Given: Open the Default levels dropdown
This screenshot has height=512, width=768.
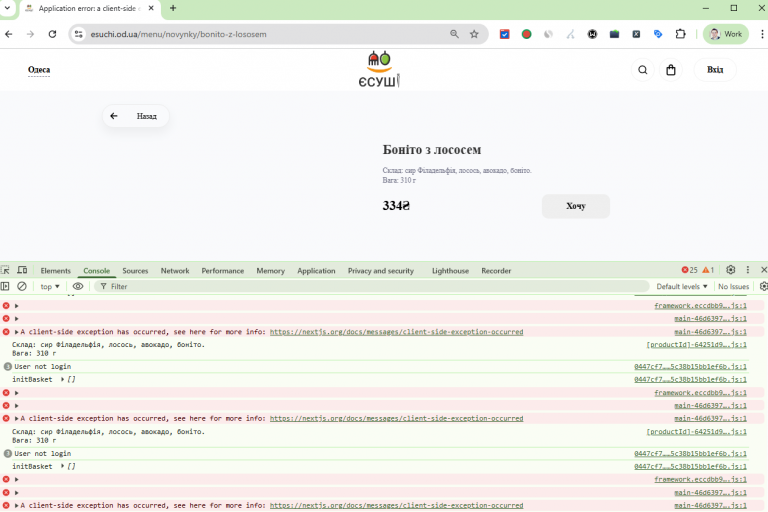Looking at the screenshot, I should (682, 287).
